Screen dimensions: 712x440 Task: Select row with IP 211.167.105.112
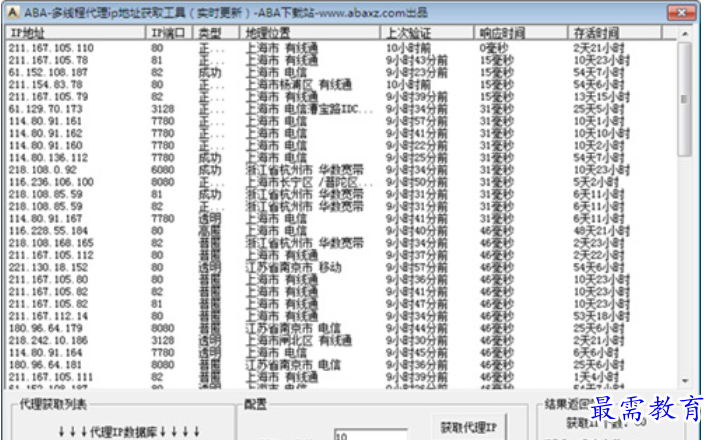click(341, 255)
